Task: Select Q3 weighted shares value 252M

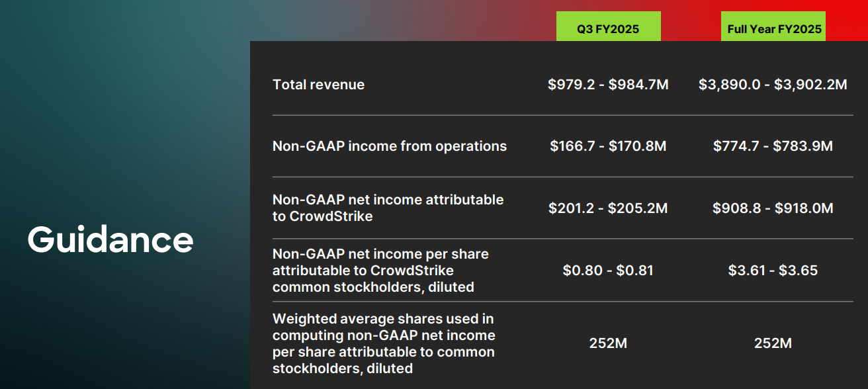Action: pos(608,343)
